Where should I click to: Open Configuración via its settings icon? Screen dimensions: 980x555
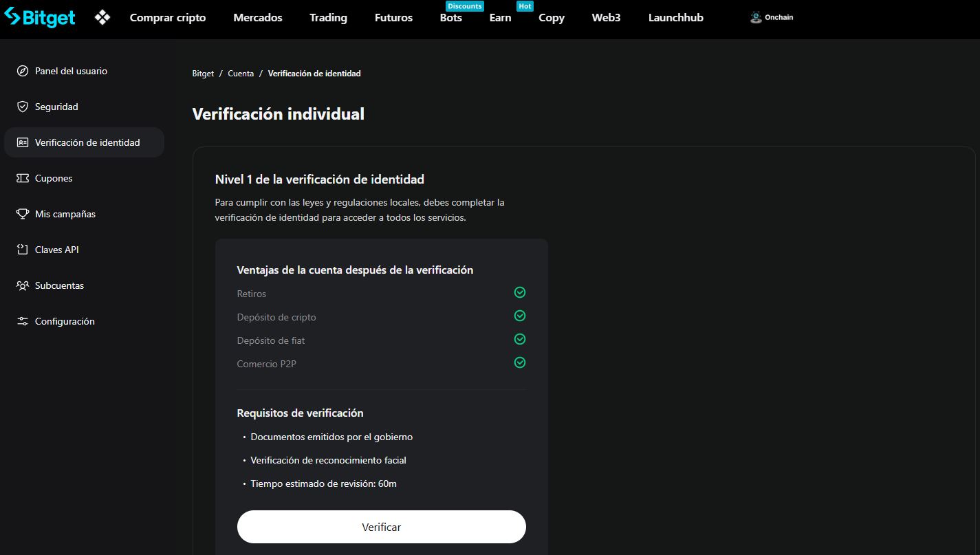coord(21,321)
